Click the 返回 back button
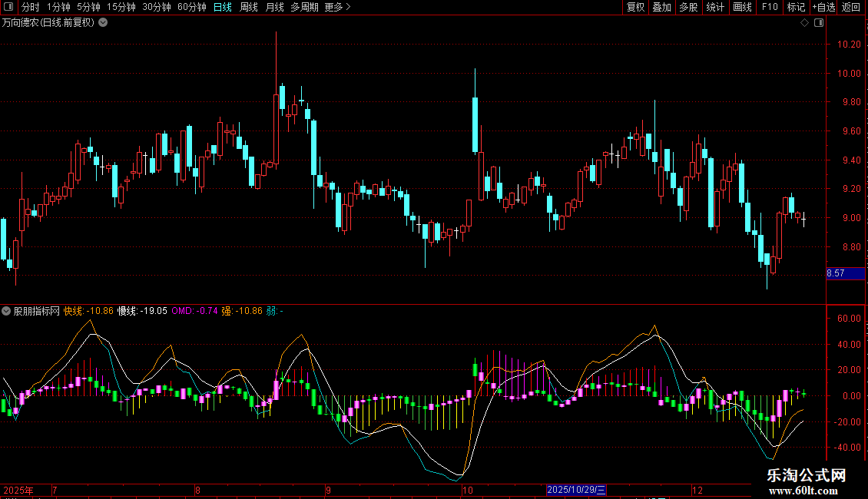Image resolution: width=868 pixels, height=499 pixels. (x=851, y=7)
